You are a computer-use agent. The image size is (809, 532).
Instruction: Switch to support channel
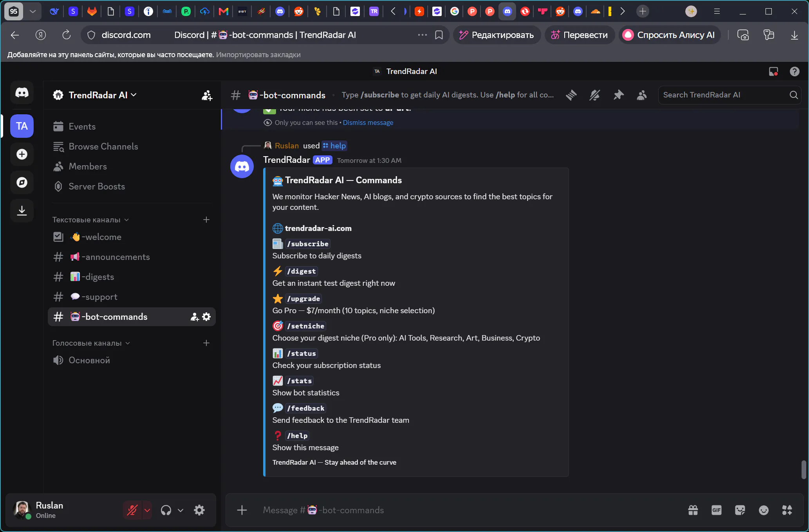click(x=132, y=297)
